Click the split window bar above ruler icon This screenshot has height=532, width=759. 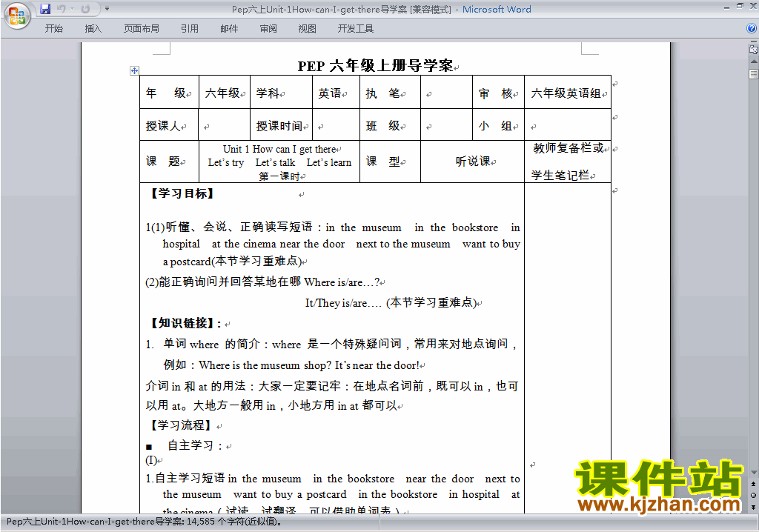point(754,42)
